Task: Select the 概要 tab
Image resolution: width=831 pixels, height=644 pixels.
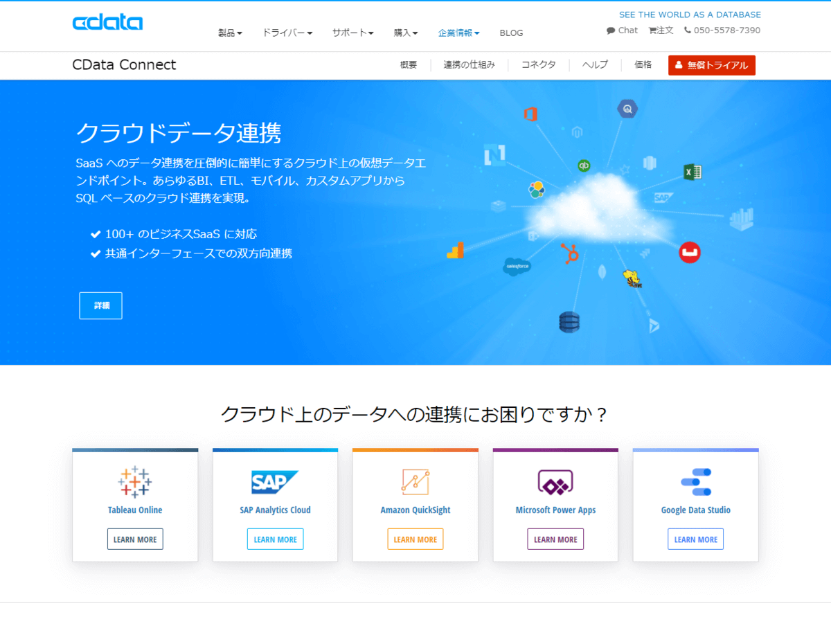Action: (409, 65)
